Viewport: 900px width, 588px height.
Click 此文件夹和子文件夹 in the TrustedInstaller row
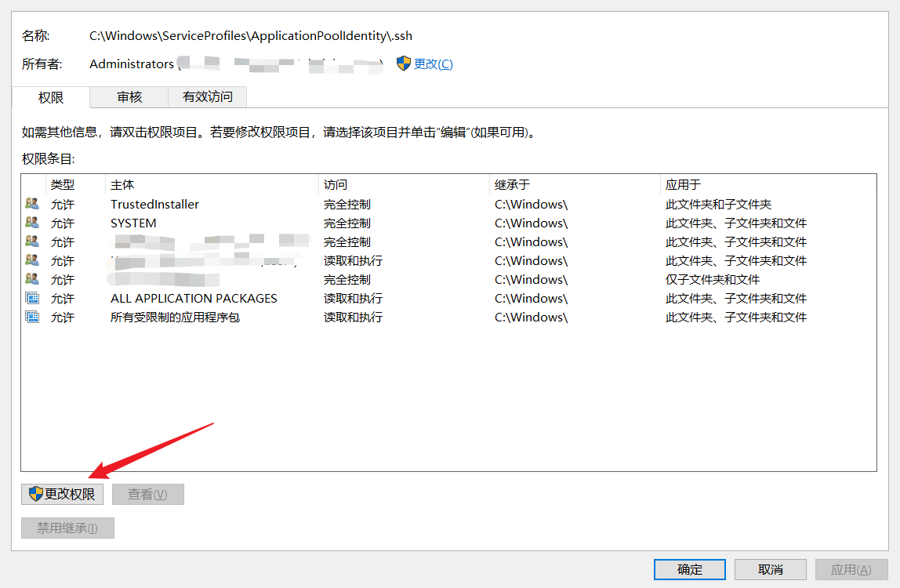[718, 205]
